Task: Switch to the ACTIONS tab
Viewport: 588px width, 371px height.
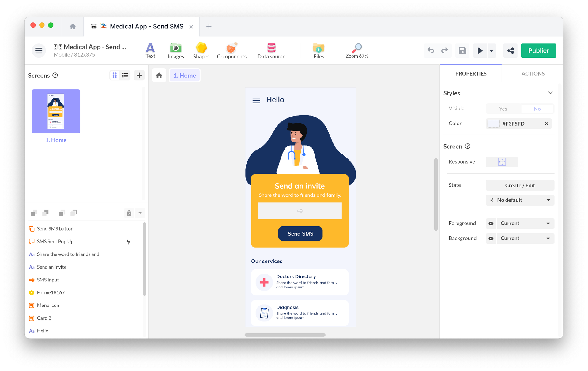Action: coord(533,73)
